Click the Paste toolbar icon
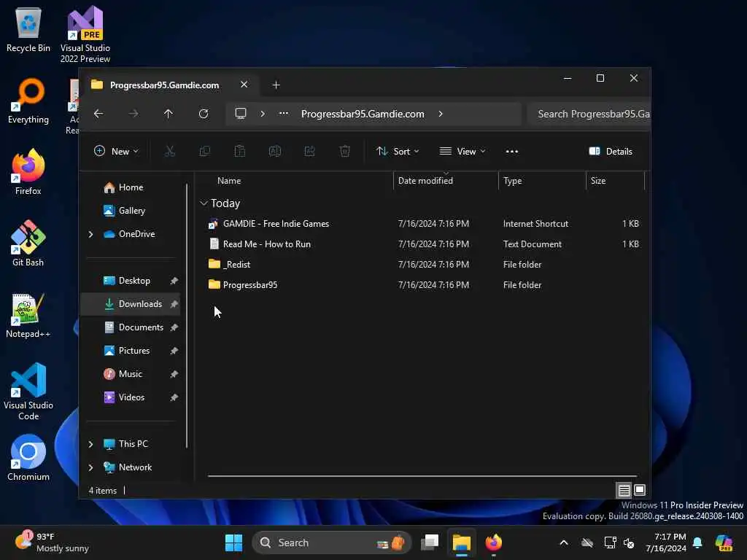Image resolution: width=747 pixels, height=560 pixels. [239, 152]
